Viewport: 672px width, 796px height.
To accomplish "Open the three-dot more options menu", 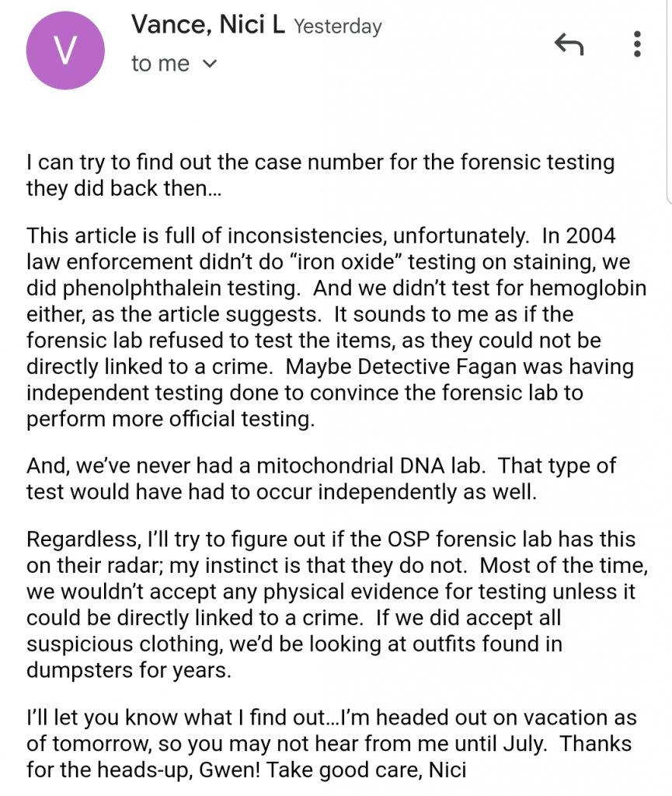I will tap(637, 44).
